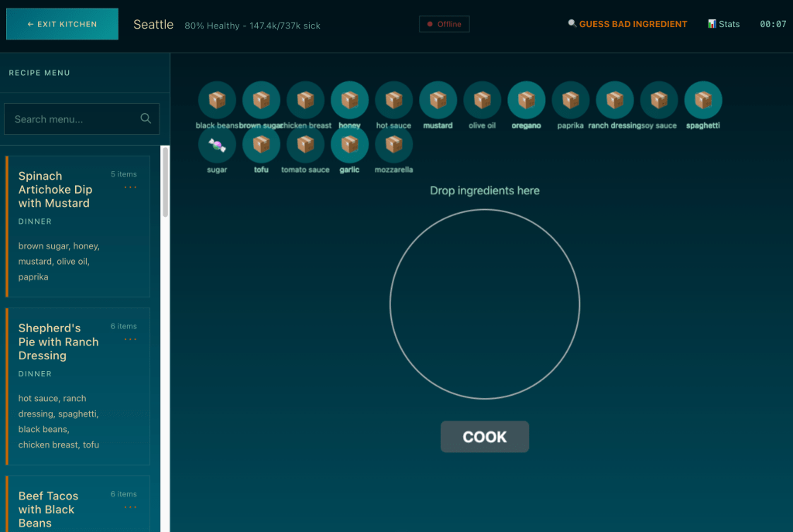Open the Shepherd's Pie with Ranch Dressing recipe
The height and width of the screenshot is (532, 793).
tap(59, 342)
